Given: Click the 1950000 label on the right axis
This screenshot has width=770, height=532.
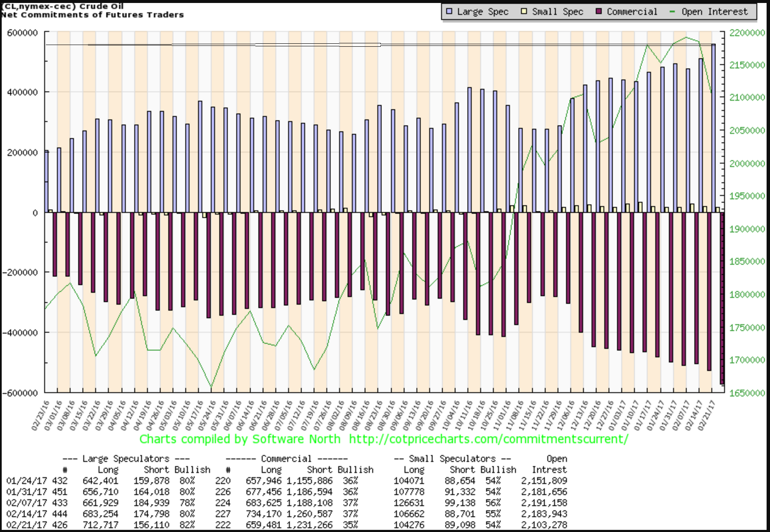Looking at the screenshot, I should coord(747,196).
